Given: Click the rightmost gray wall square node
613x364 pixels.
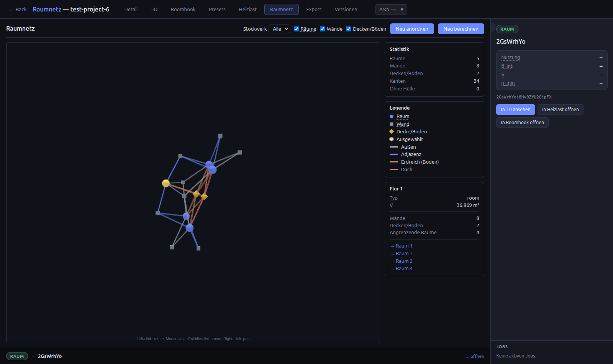Looking at the screenshot, I should click(240, 152).
